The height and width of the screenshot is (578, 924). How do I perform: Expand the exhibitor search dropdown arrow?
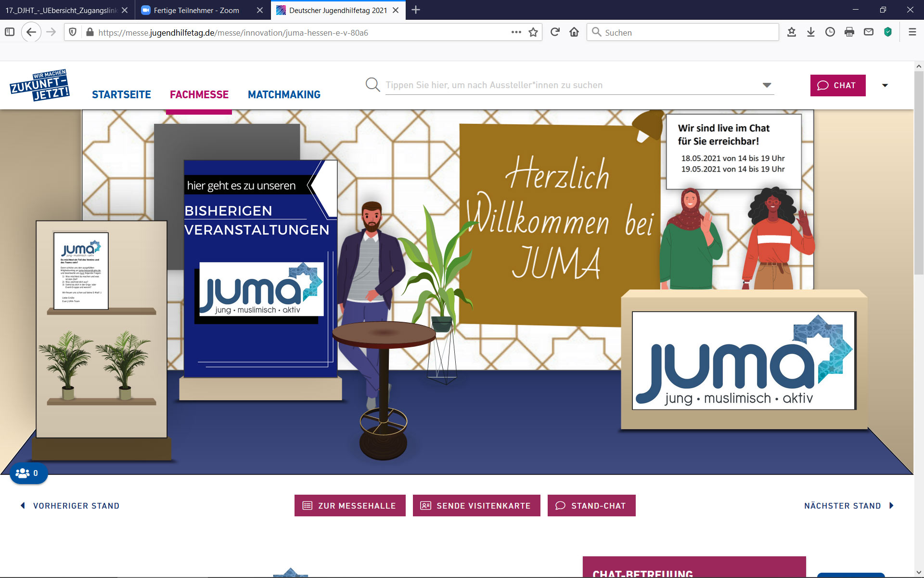[767, 85]
